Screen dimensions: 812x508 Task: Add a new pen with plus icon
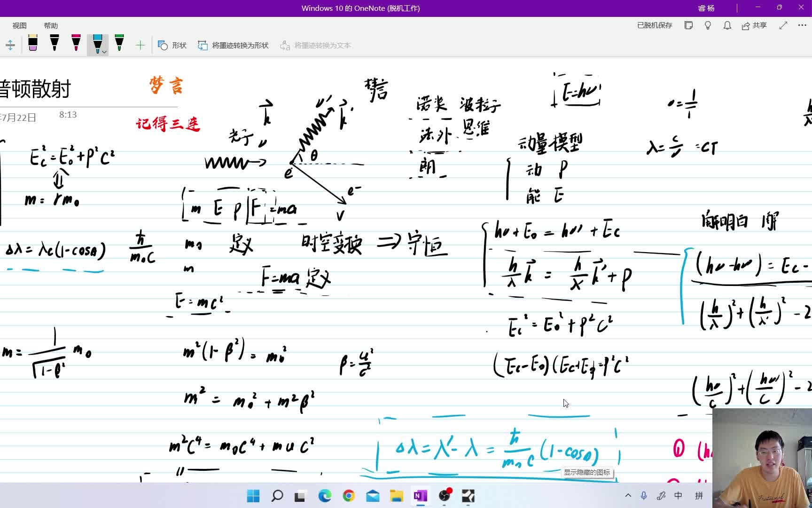140,45
